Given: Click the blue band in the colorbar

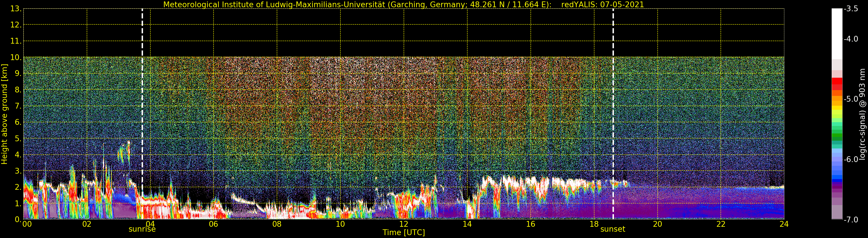Looking at the screenshot, I should pos(837,174).
